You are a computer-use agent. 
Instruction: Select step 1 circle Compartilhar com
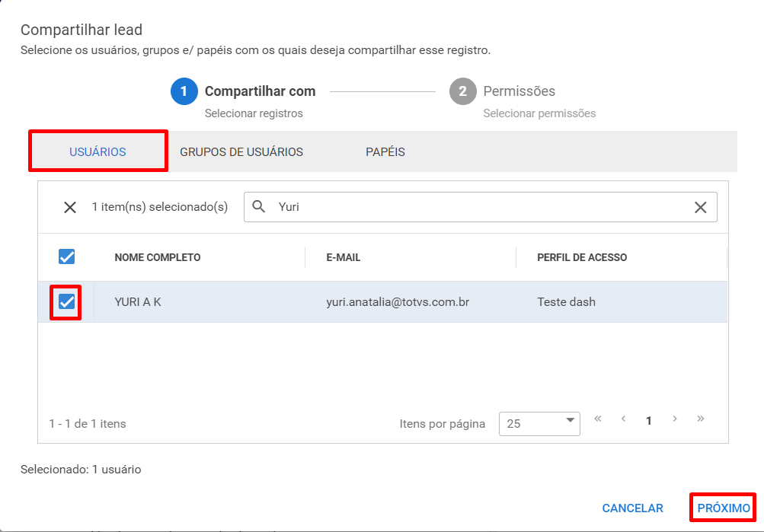[x=184, y=91]
